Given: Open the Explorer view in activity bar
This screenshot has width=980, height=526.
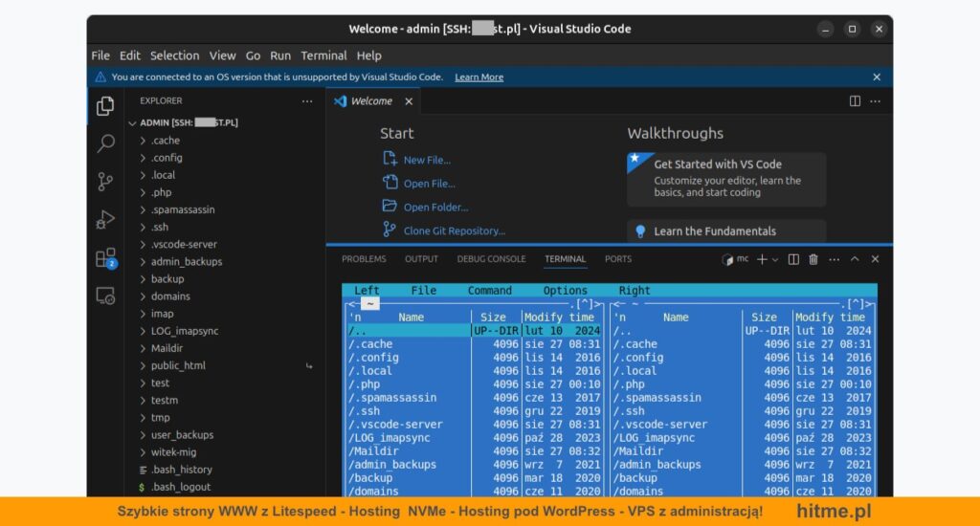Looking at the screenshot, I should coord(105,105).
